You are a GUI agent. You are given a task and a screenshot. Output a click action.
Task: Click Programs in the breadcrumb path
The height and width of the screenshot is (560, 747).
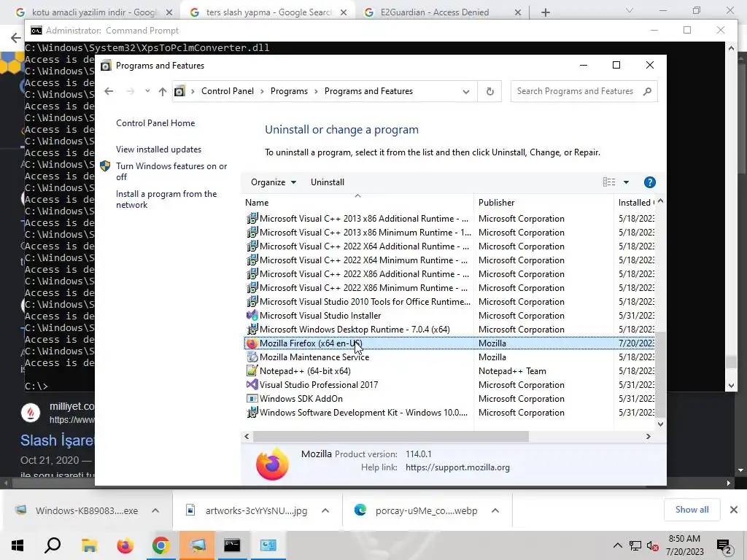click(289, 91)
